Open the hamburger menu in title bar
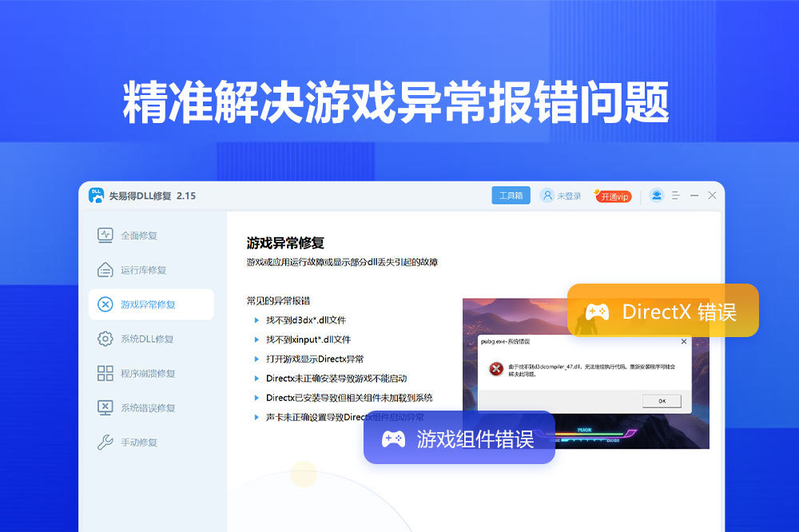This screenshot has width=799, height=532. pos(675,196)
